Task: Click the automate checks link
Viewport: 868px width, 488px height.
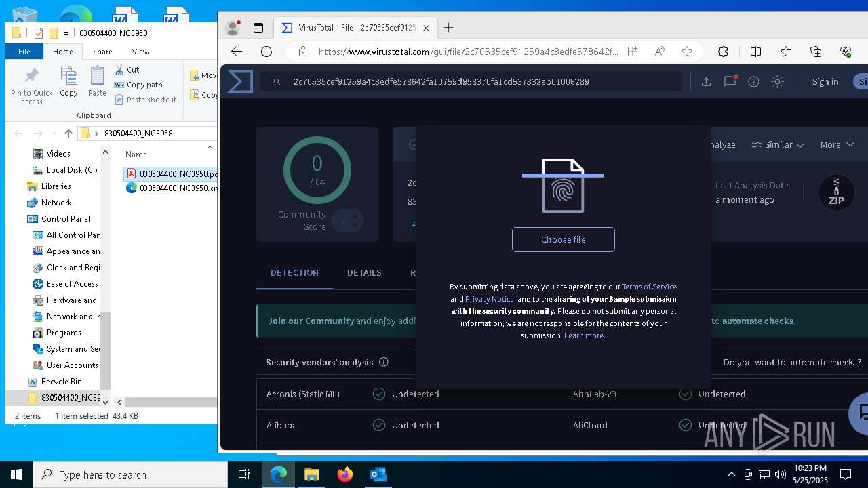Action: pos(759,321)
